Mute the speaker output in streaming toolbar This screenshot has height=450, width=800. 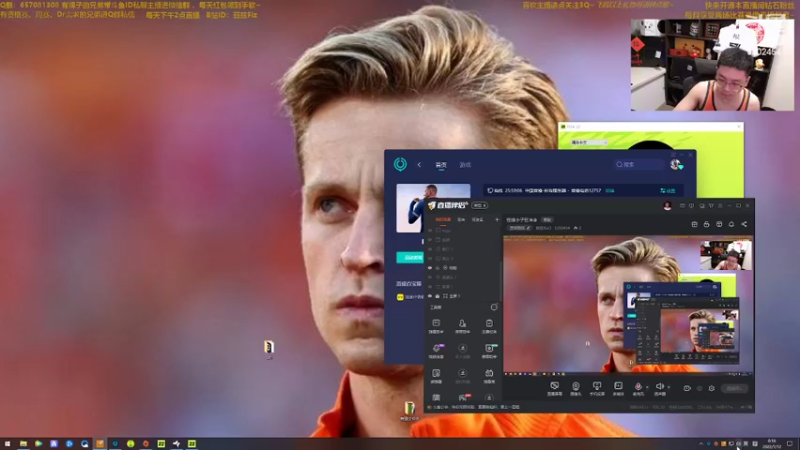[659, 386]
